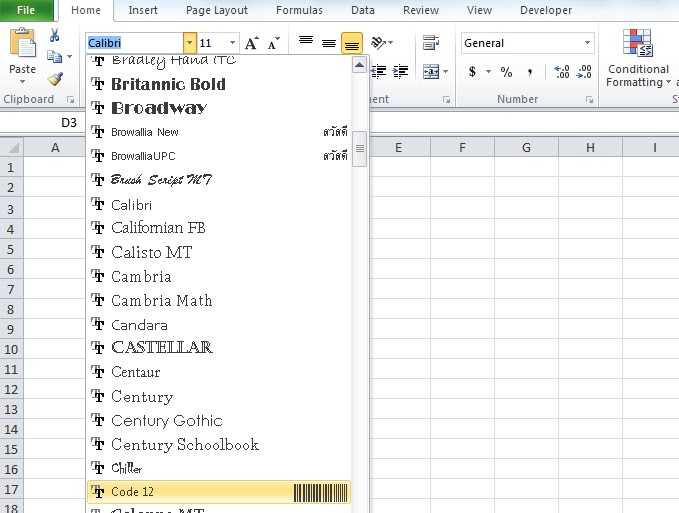Switch to the Developer tab
Viewport: 679px width, 513px height.
(546, 10)
